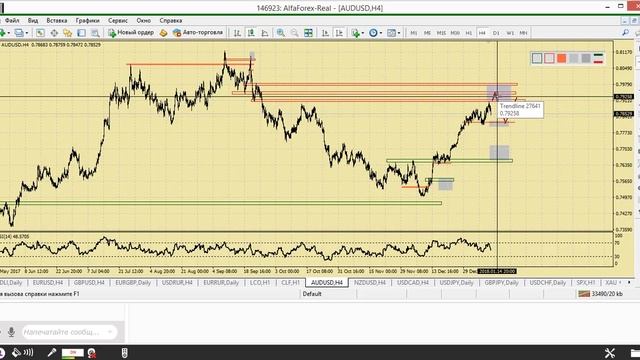Select the M15 timeframe
640x360 pixels.
(441, 33)
